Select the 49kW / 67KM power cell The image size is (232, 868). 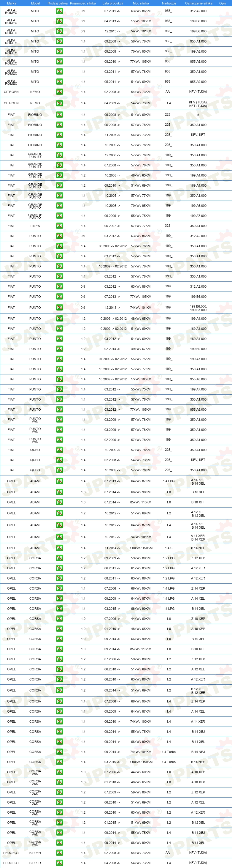click(141, 349)
